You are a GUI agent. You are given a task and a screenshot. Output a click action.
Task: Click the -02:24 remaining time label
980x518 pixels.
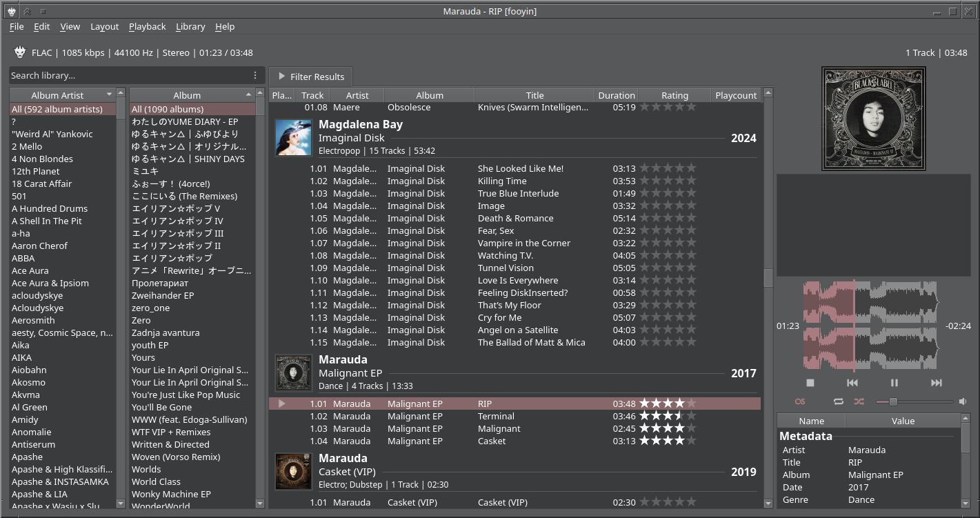(x=959, y=326)
